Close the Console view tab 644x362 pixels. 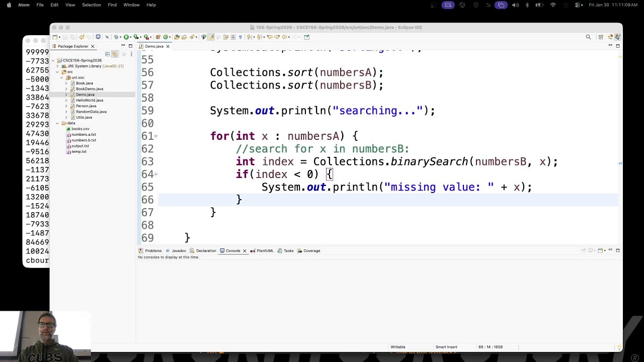(245, 250)
